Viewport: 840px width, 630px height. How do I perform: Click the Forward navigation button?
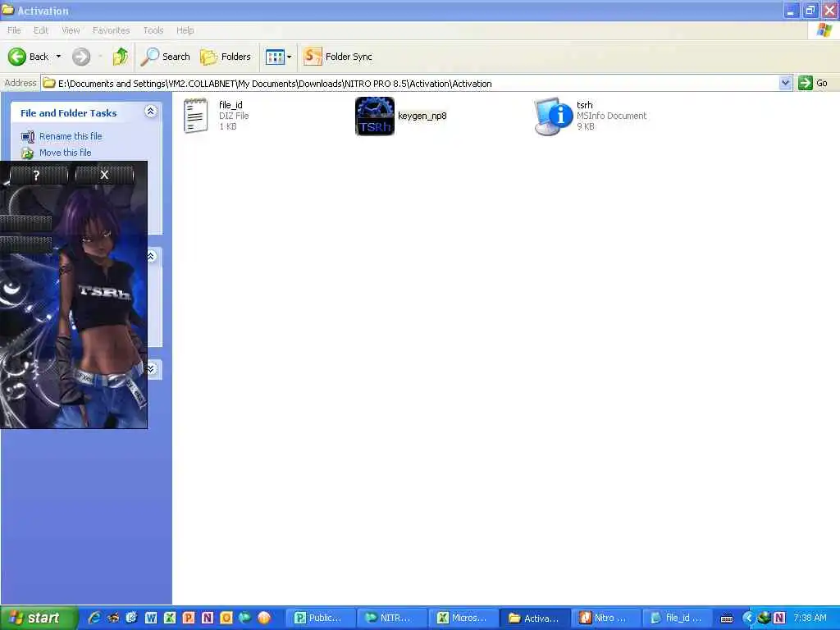[x=81, y=57]
